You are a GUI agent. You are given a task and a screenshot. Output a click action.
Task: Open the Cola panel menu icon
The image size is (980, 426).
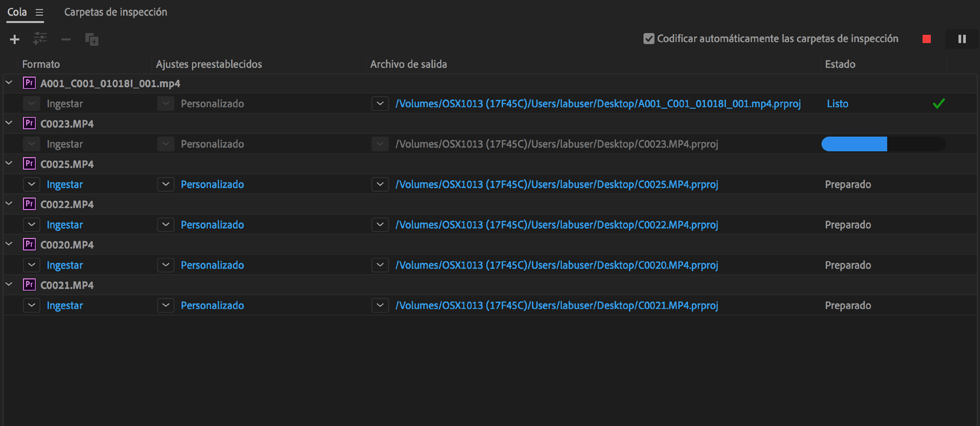[x=39, y=12]
